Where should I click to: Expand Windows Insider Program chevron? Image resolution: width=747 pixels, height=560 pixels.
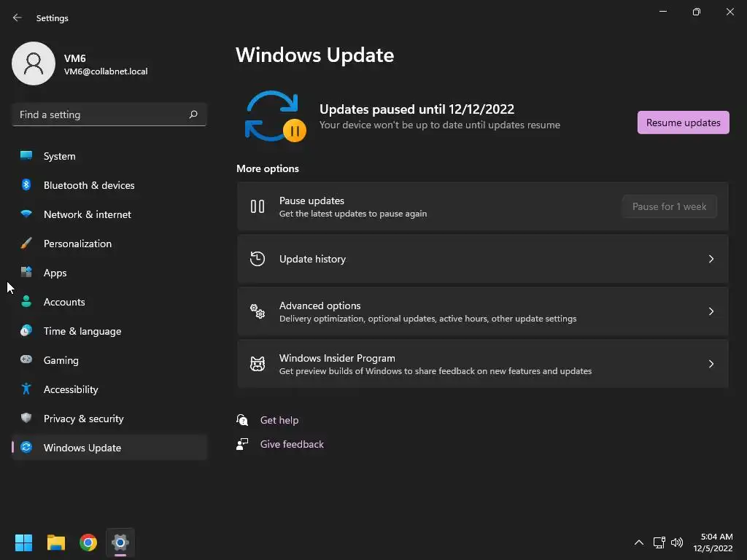point(711,364)
